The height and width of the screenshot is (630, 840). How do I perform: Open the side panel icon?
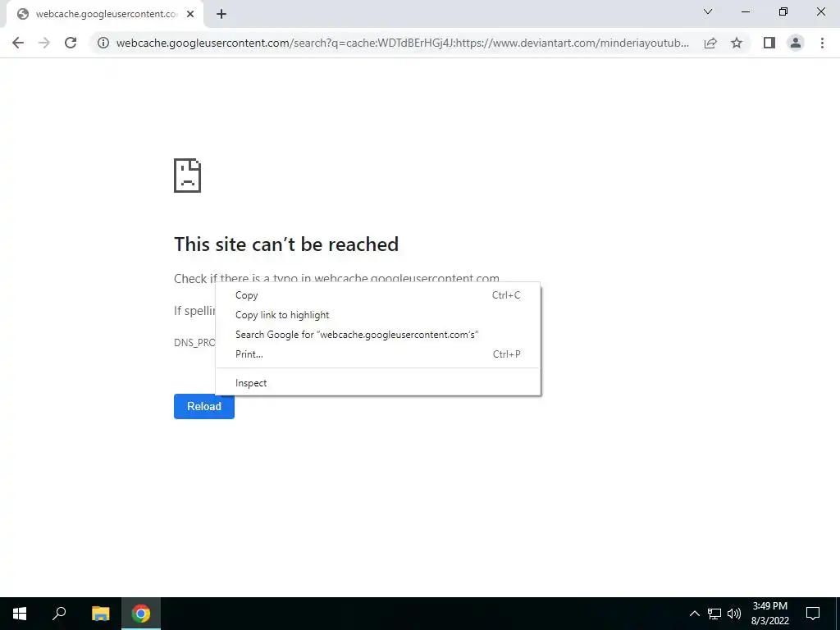tap(769, 43)
